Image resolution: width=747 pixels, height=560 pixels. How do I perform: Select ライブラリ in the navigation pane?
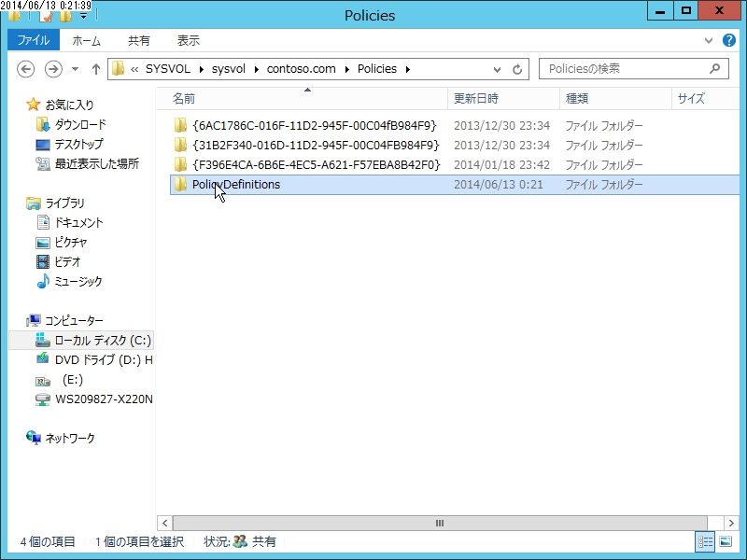[64, 203]
